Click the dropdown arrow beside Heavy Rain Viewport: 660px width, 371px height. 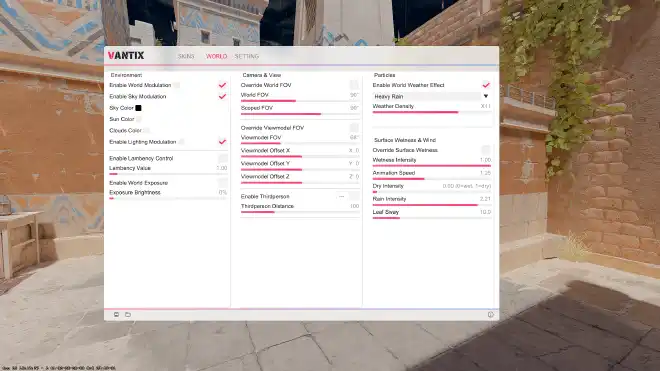[486, 96]
